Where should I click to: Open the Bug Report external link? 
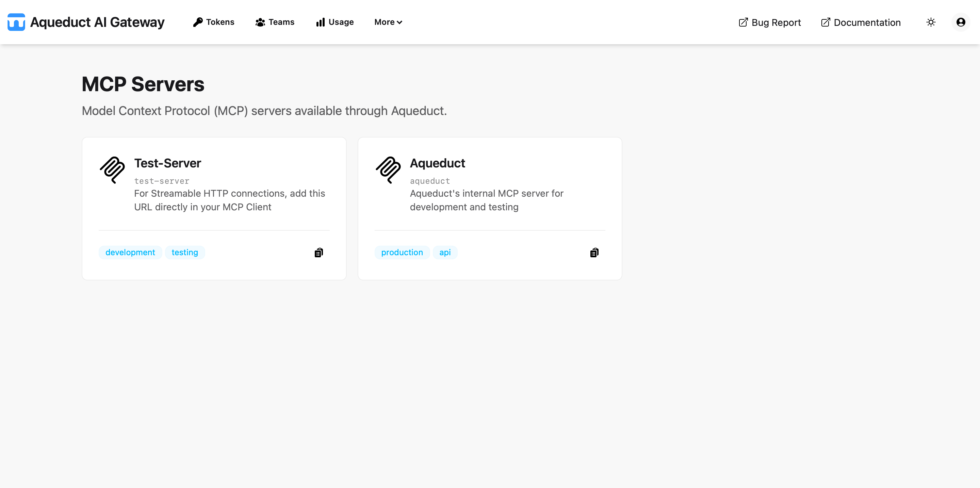769,22
